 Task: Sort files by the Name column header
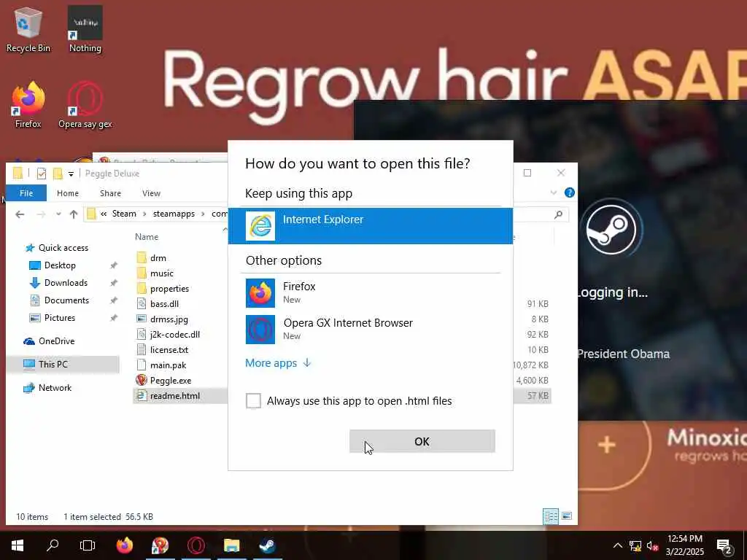click(146, 237)
